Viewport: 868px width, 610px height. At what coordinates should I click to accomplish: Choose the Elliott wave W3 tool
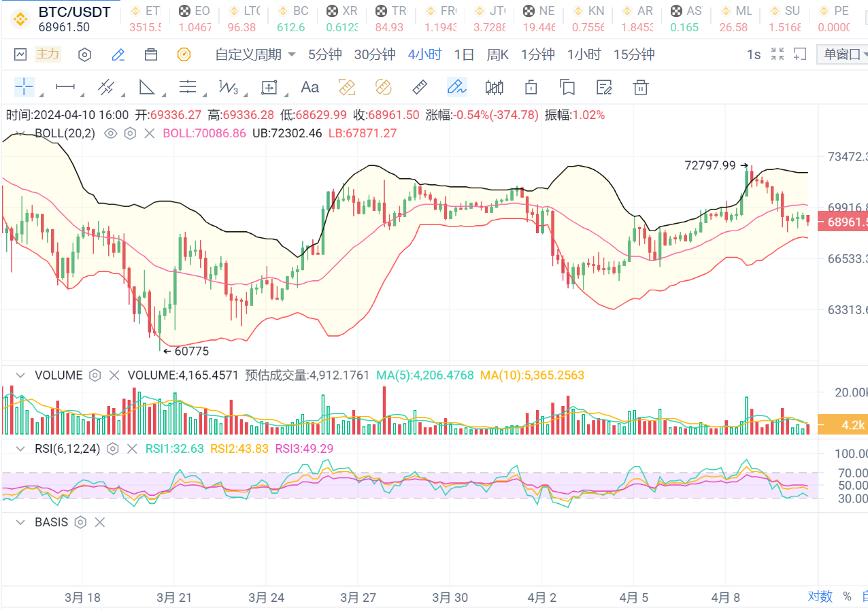(x=228, y=86)
